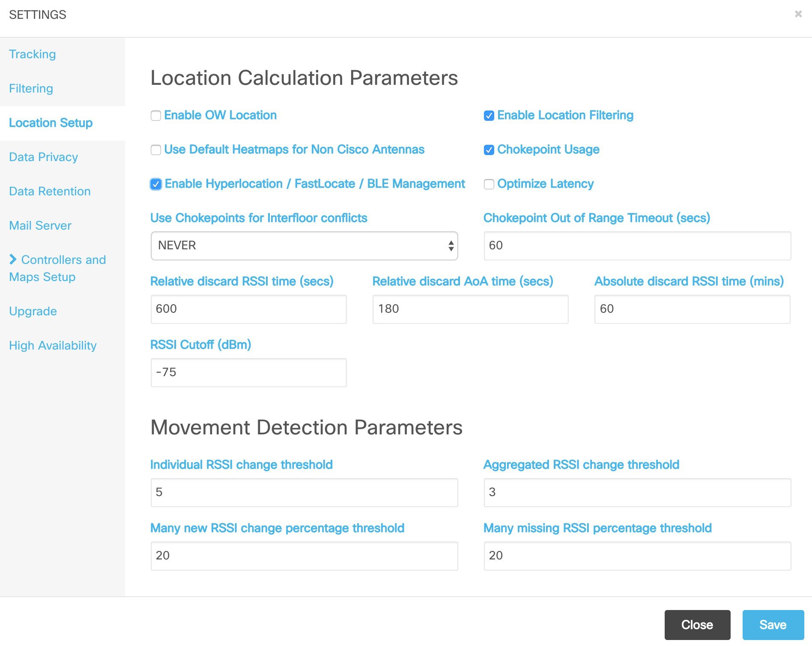The image size is (812, 646).
Task: Click Chokepoint Usage label text
Action: (548, 150)
